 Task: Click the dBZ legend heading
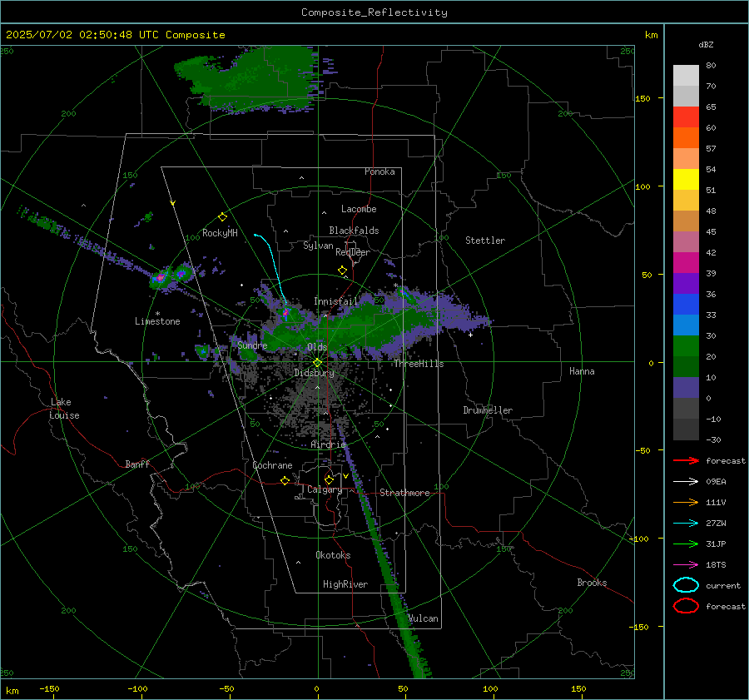pos(706,44)
